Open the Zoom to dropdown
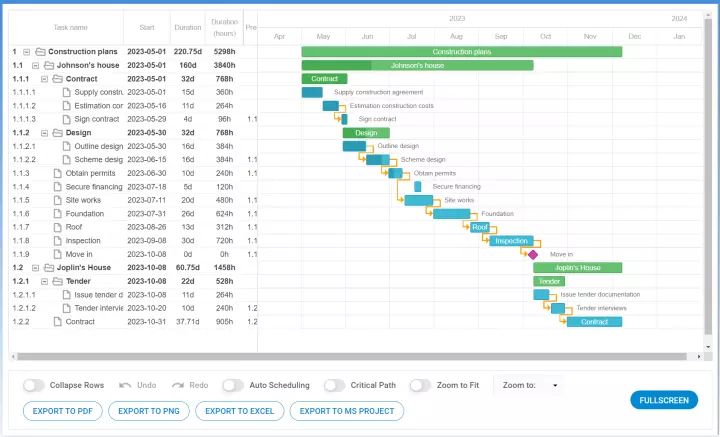 tap(529, 385)
